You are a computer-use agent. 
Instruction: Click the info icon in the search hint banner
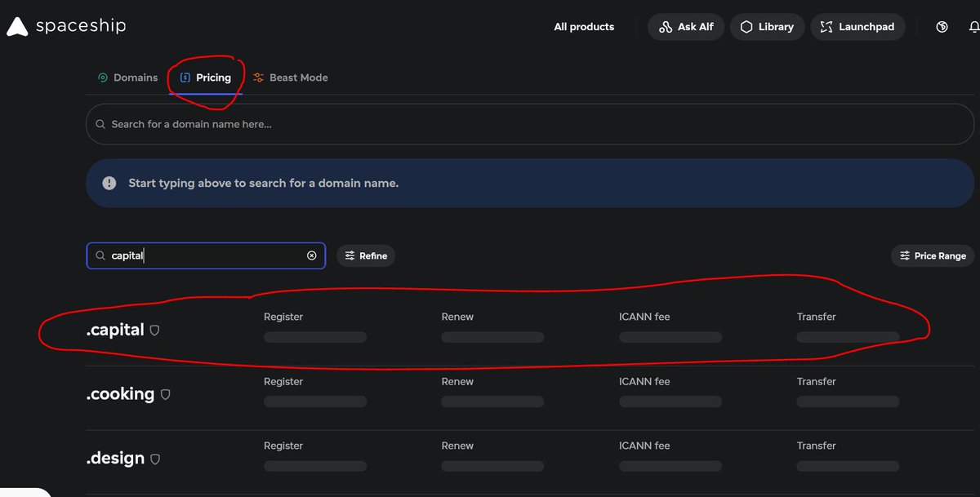click(x=109, y=183)
